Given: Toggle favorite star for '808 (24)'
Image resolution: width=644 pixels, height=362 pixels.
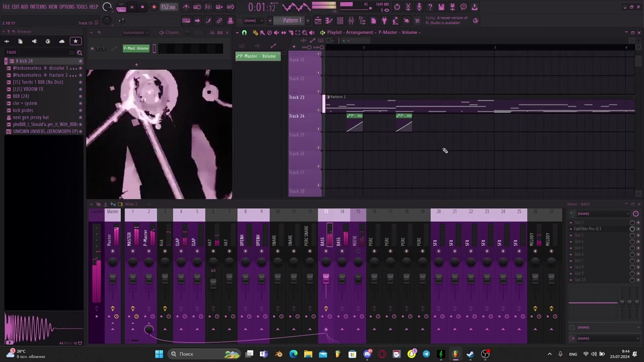Looking at the screenshot, I should click(80, 96).
